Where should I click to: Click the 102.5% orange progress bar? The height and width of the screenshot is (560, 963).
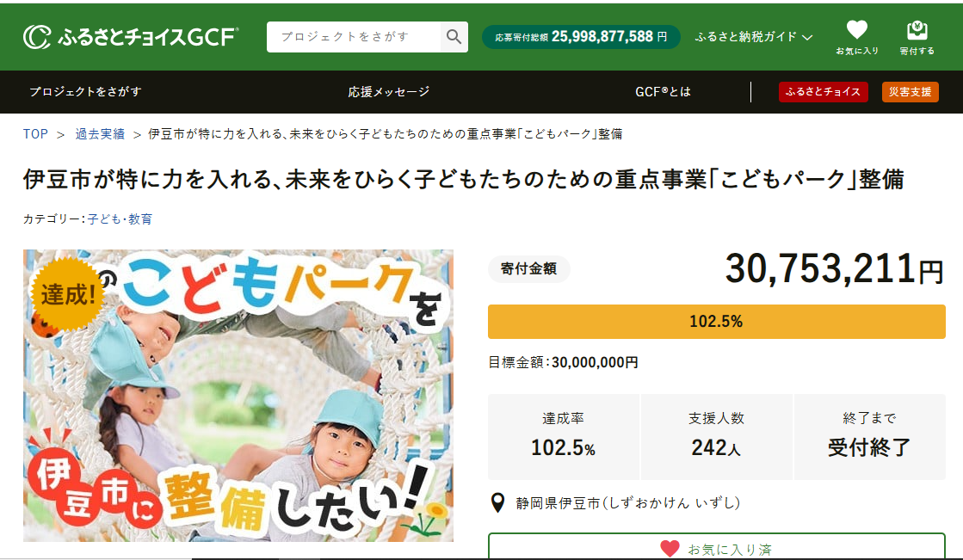(x=716, y=322)
